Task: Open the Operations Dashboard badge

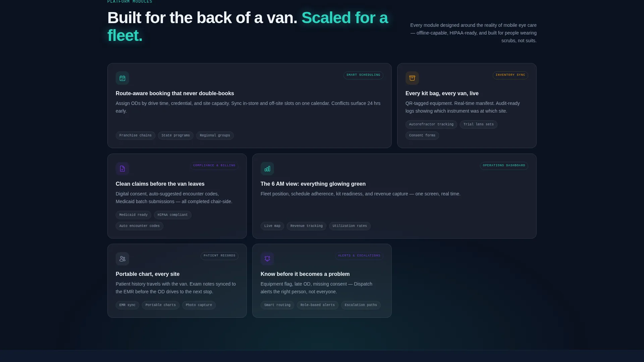Action: [x=504, y=166]
